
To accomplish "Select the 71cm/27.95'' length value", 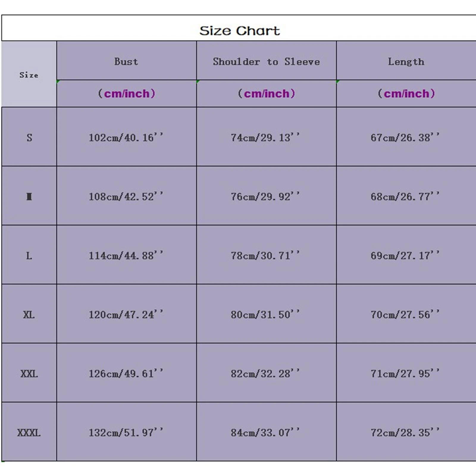I will click(405, 374).
